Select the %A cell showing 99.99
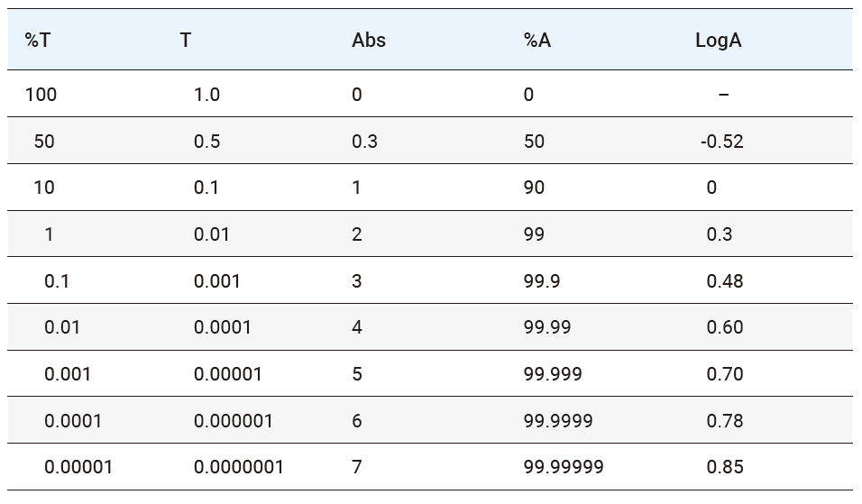862x504 pixels. [546, 327]
